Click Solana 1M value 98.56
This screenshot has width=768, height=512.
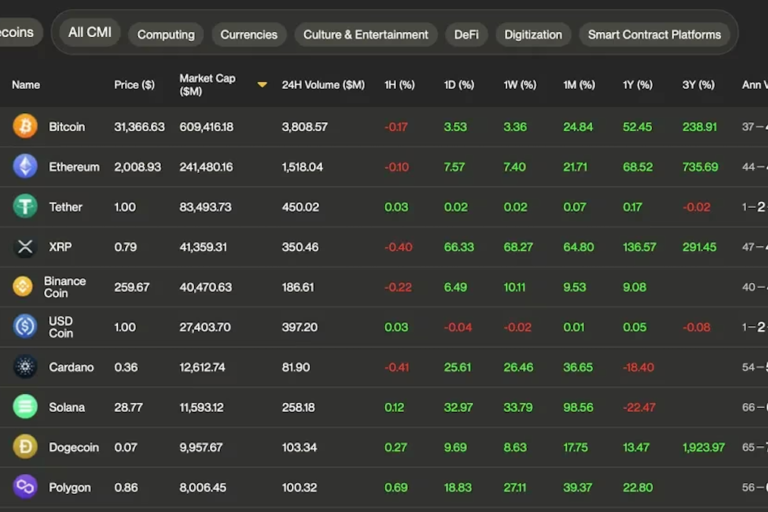pos(578,407)
